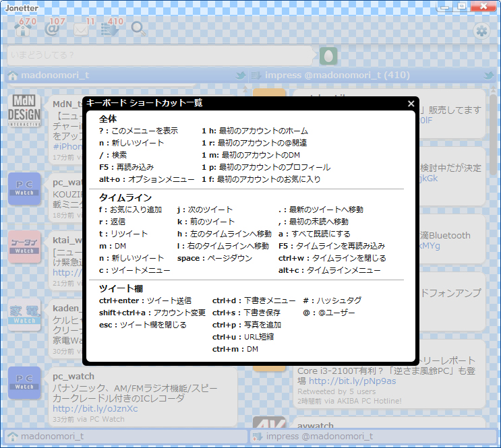The image size is (501, 448).
Task: Minimize the Janetter window
Action: (x=445, y=7)
